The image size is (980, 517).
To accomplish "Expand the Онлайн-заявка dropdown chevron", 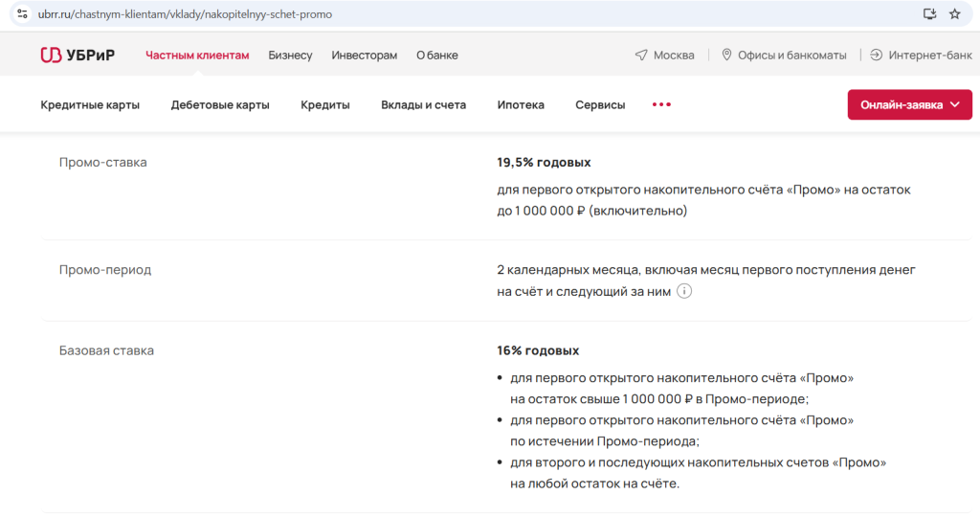I will [955, 104].
